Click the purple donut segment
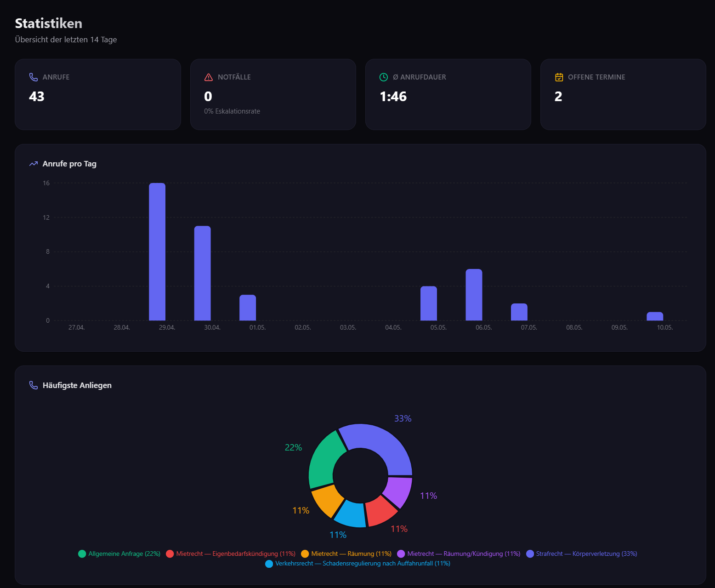The width and height of the screenshot is (715, 588). tap(398, 491)
